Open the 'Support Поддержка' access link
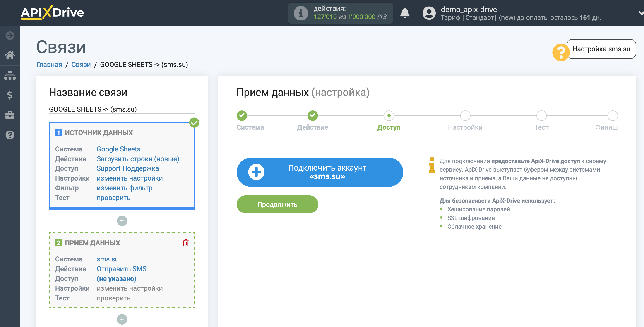This screenshot has height=327, width=644. coord(128,168)
